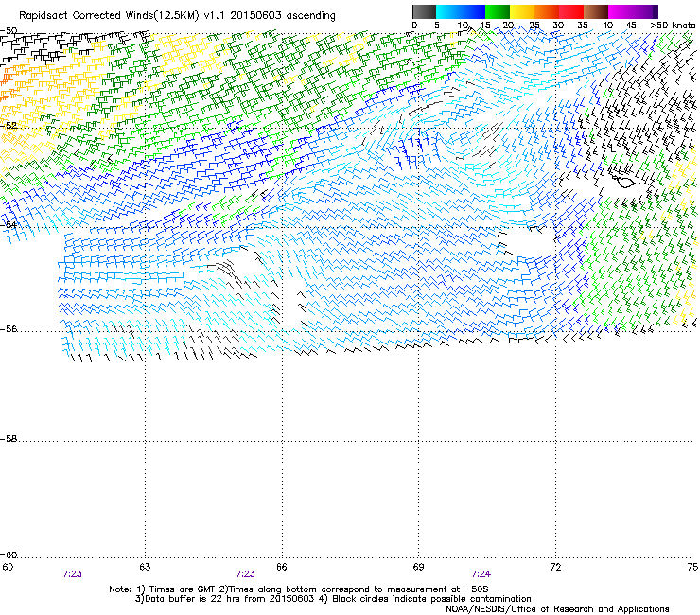The image size is (700, 615).
Task: Click the purple '7:24' pass time label
Action: click(481, 574)
